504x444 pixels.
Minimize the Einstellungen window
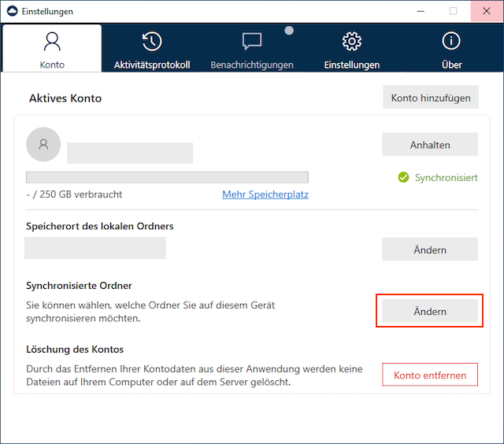pos(421,11)
